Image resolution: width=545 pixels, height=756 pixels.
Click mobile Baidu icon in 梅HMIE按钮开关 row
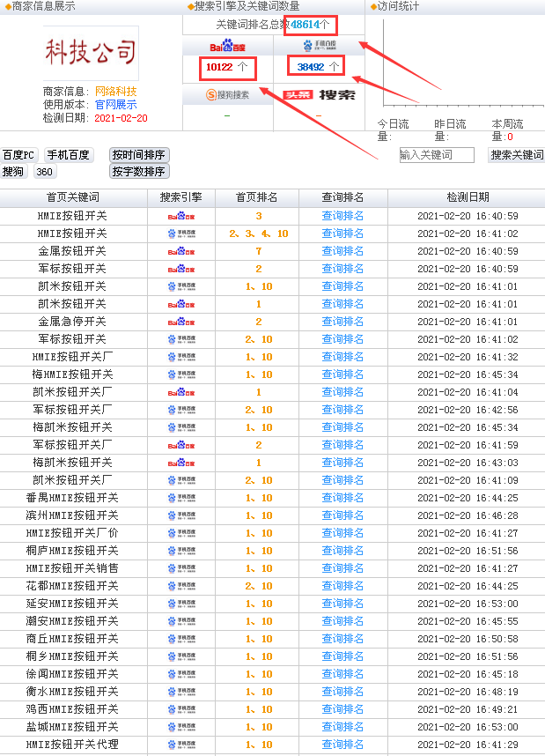(x=181, y=374)
